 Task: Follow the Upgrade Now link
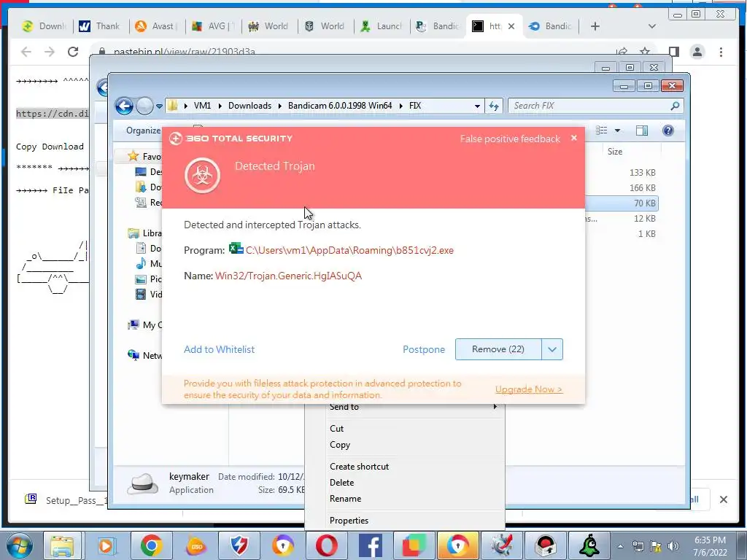[x=529, y=389]
